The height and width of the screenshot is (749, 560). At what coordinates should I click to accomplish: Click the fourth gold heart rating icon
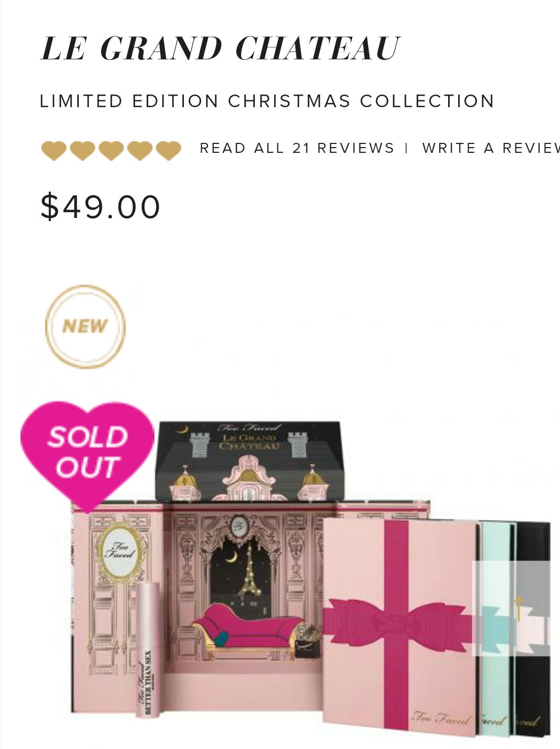[140, 151]
